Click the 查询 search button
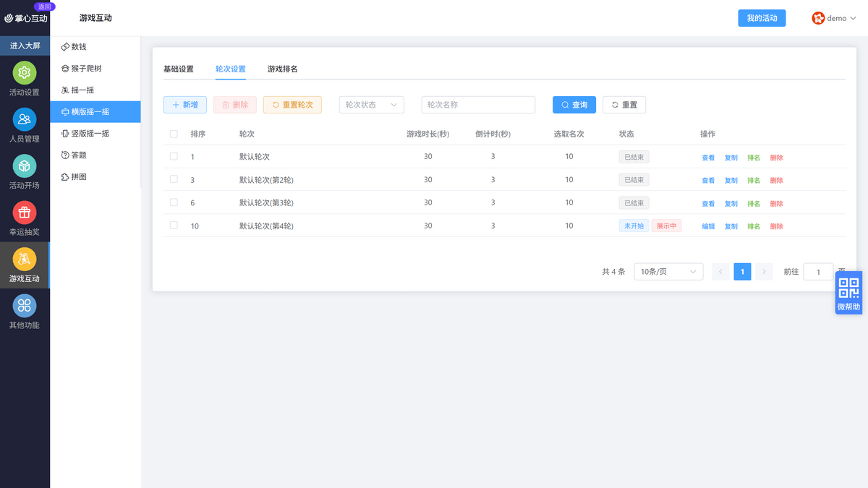The image size is (868, 488). [x=574, y=105]
